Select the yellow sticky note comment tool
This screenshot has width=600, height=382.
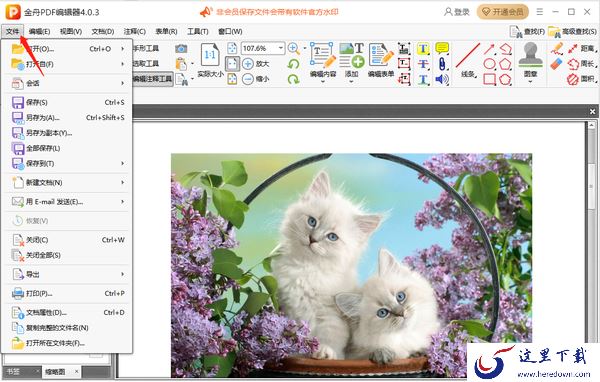coord(442,48)
